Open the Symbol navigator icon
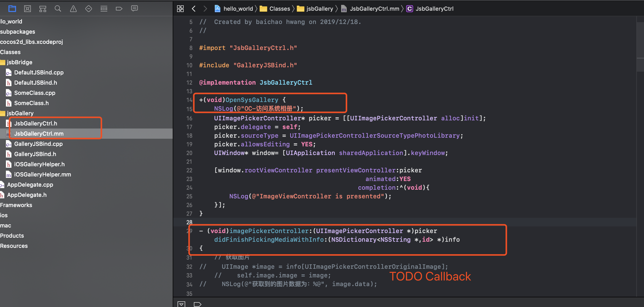Screen dimensions: 644x307 (x=43, y=9)
